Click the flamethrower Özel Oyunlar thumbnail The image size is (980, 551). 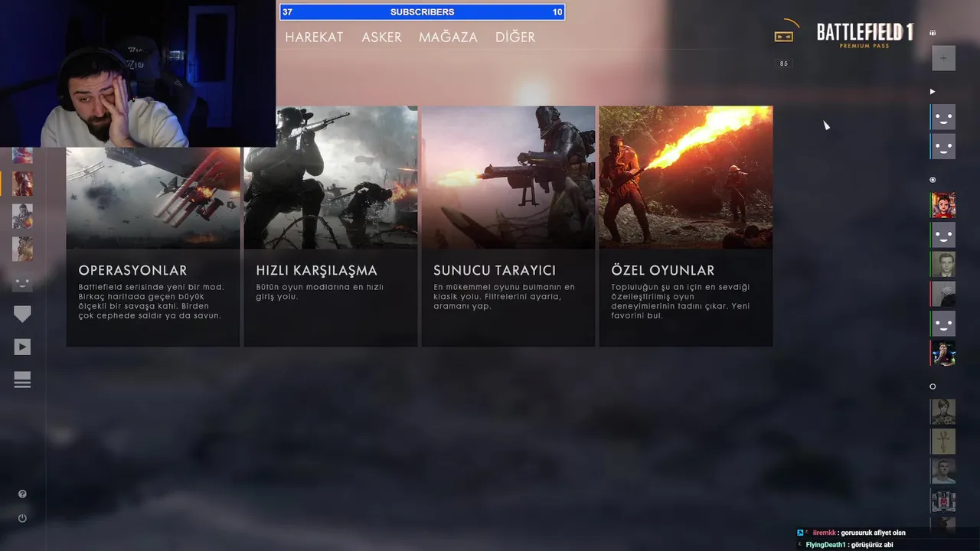pyautogui.click(x=686, y=178)
